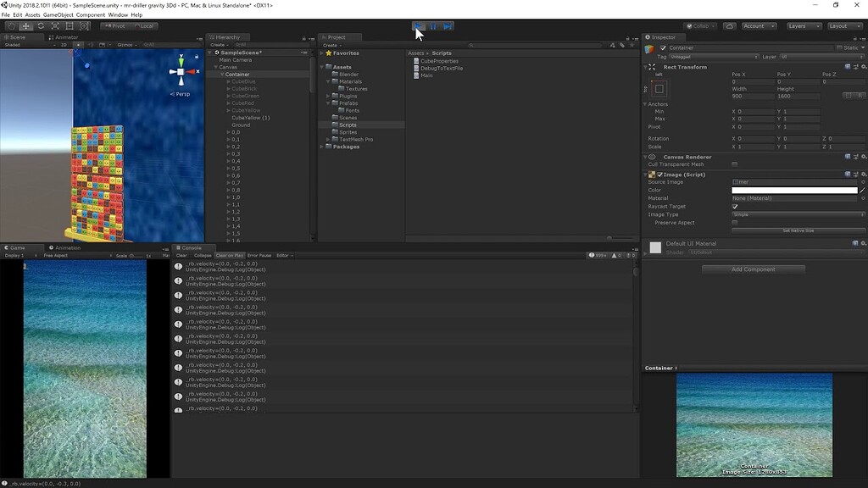The image size is (868, 488).
Task: Toggle the Raycast Target checkbox
Action: point(735,206)
